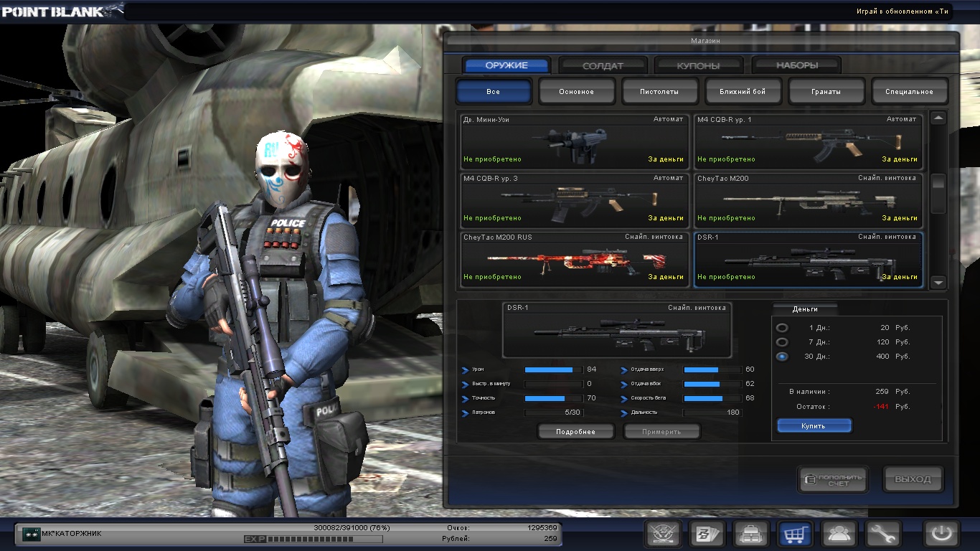Select the CheyTac M200 RUS weapon card

[574, 260]
